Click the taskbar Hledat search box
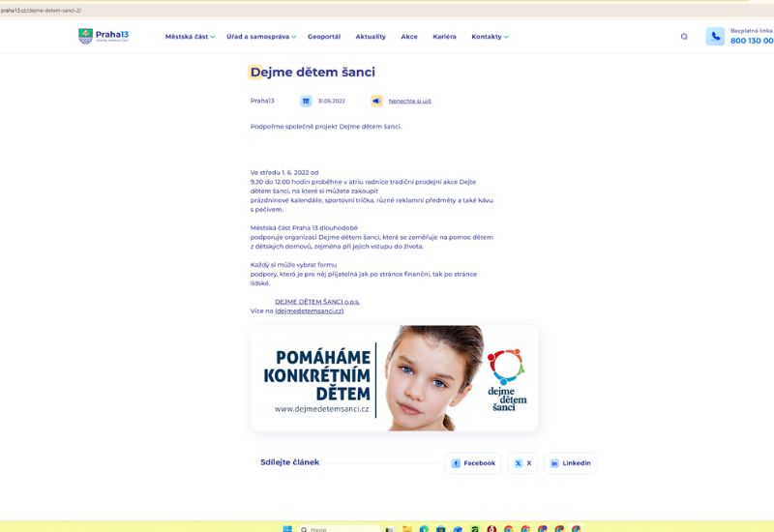Image resolution: width=774 pixels, height=532 pixels. tap(340, 529)
